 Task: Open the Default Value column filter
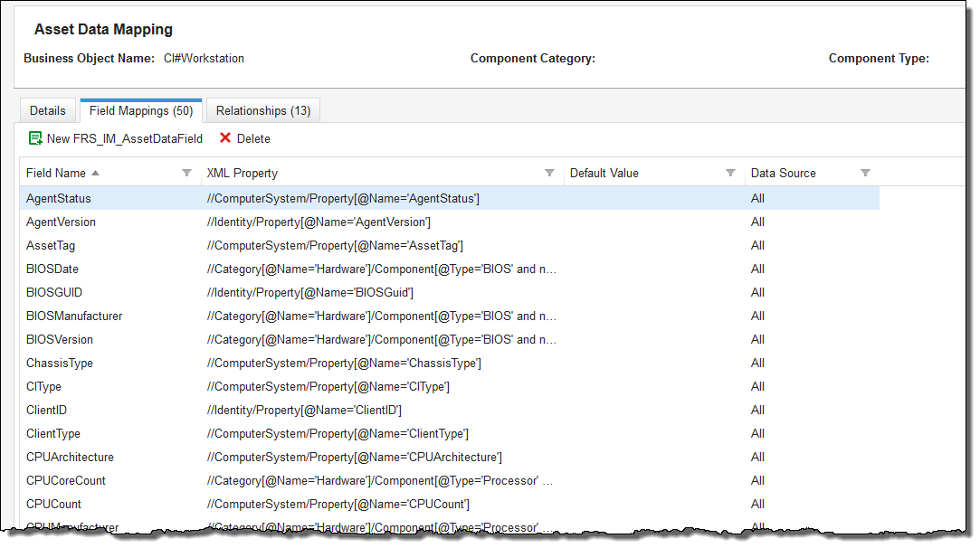(x=730, y=173)
